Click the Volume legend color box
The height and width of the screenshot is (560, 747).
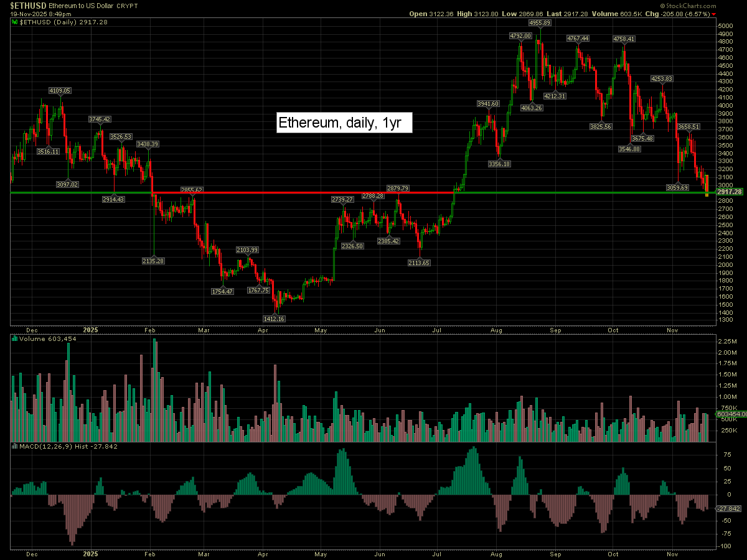pyautogui.click(x=15, y=339)
